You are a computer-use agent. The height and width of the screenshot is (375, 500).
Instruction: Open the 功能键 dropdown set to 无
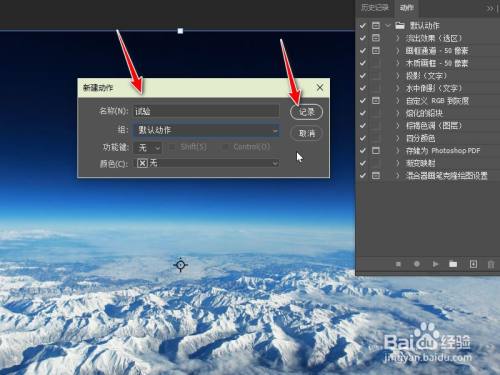coord(148,147)
